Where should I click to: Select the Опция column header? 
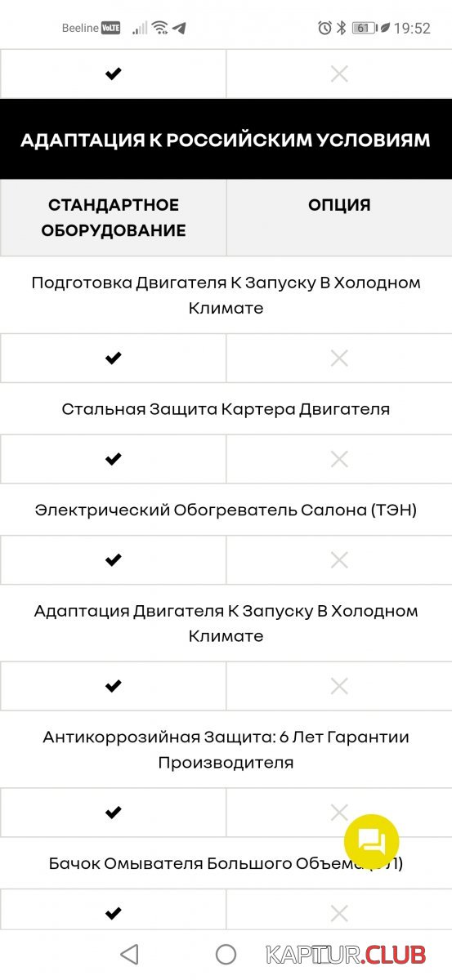(339, 218)
